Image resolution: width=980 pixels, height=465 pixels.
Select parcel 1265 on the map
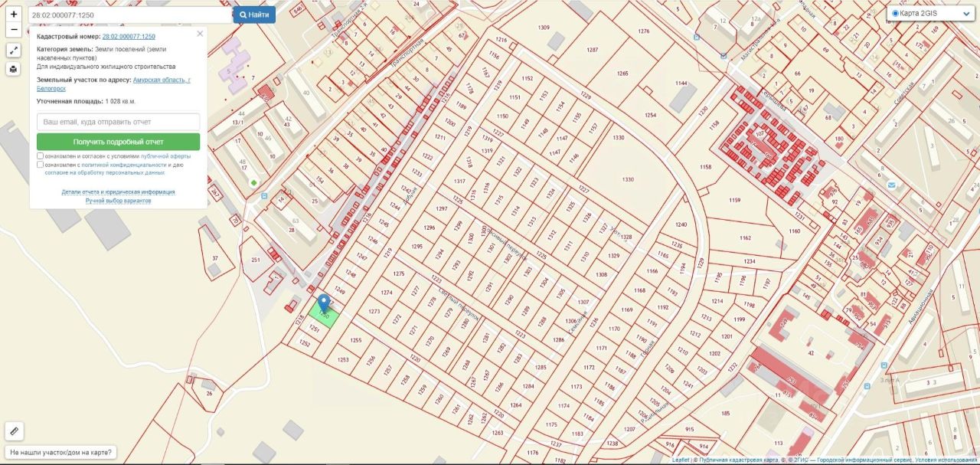[622, 74]
